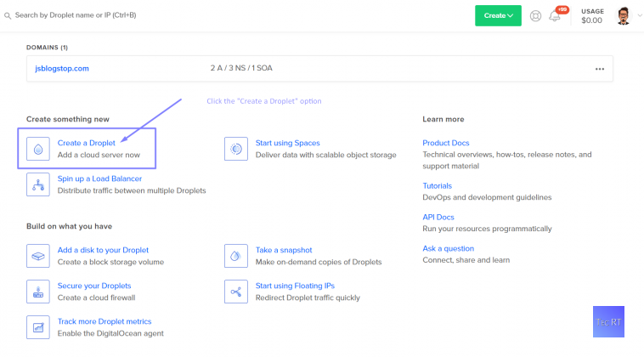The image size is (644, 357).
Task: Click the cloud firewall icon
Action: [x=38, y=292]
